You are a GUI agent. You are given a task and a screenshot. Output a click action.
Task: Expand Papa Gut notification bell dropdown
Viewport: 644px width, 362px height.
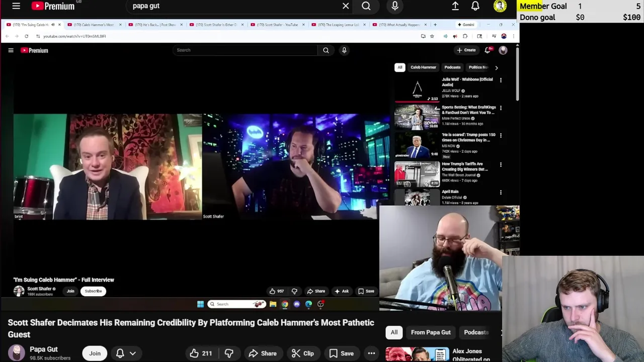click(x=126, y=353)
